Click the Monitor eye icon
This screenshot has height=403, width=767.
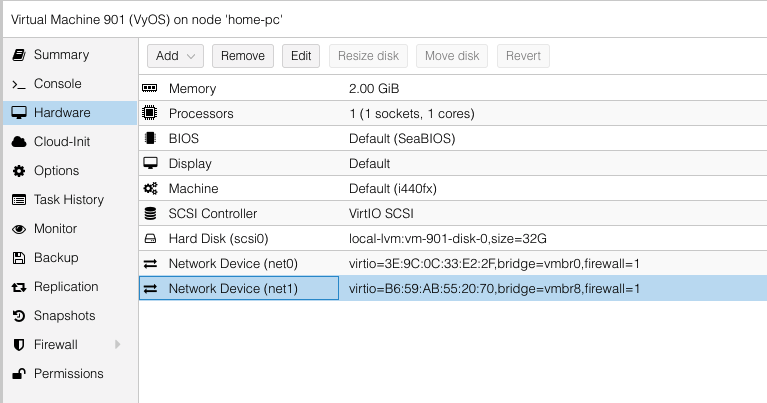click(18, 229)
